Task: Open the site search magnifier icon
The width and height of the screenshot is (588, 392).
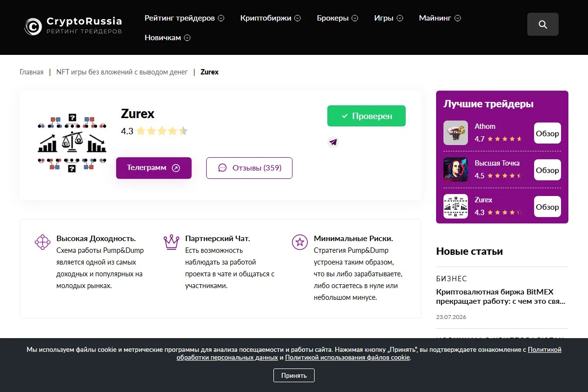Action: (x=542, y=24)
